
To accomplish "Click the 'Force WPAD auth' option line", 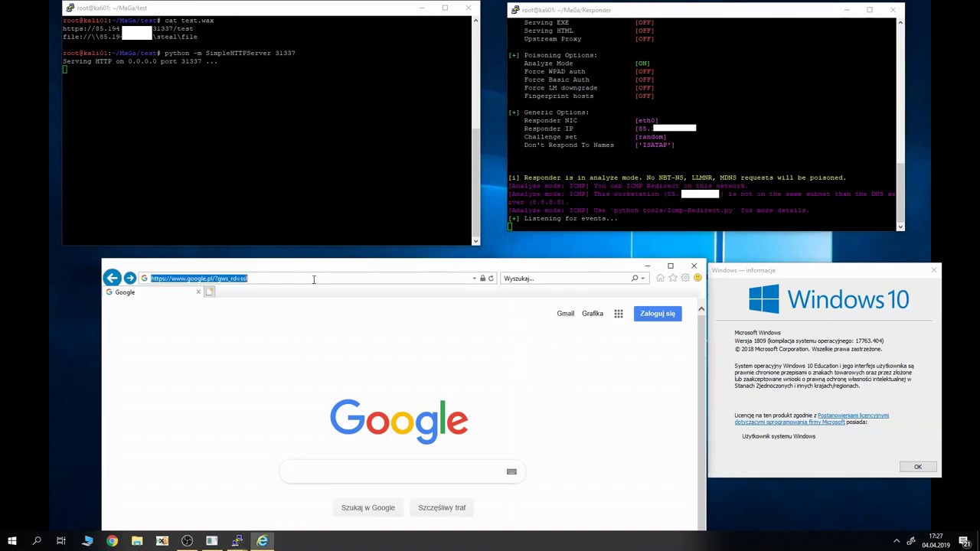I will pos(589,72).
